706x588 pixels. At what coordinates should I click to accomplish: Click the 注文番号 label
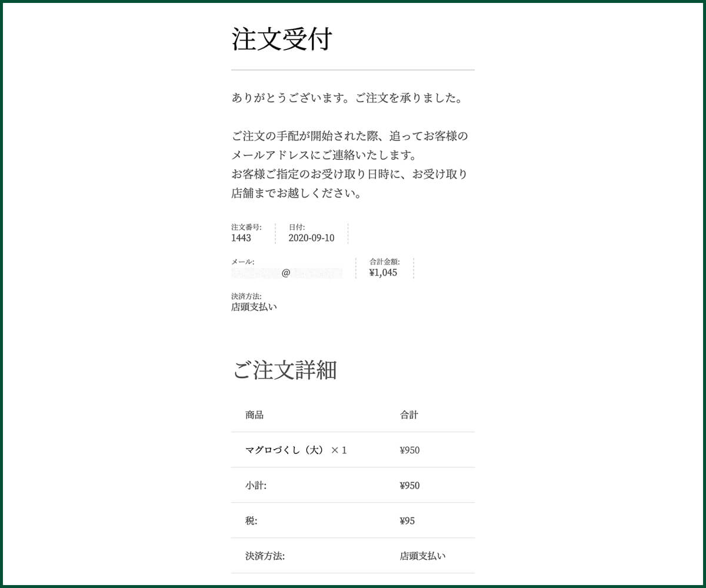coord(247,227)
